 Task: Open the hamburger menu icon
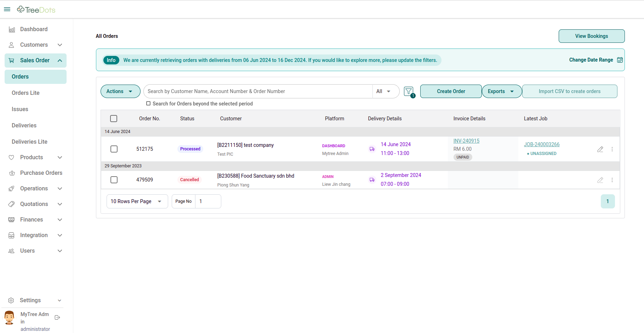pos(7,9)
